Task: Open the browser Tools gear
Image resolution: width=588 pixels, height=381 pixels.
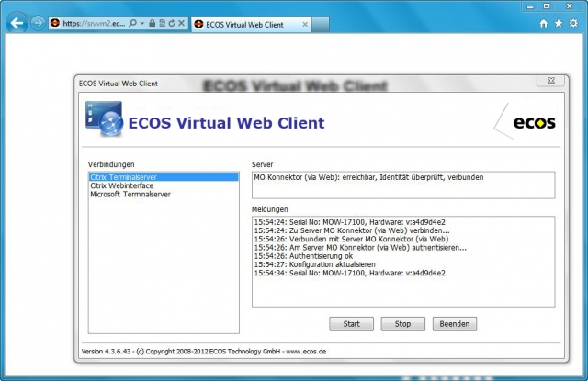Action: 573,23
